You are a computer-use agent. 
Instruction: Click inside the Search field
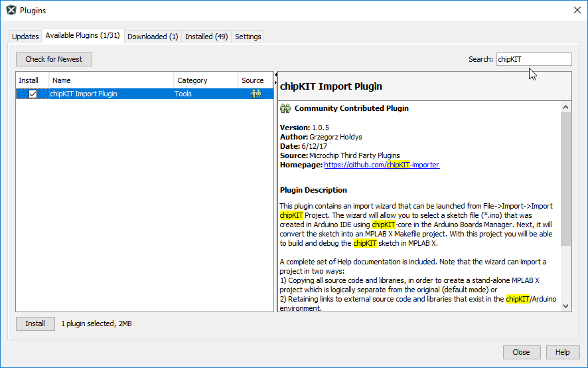(534, 59)
